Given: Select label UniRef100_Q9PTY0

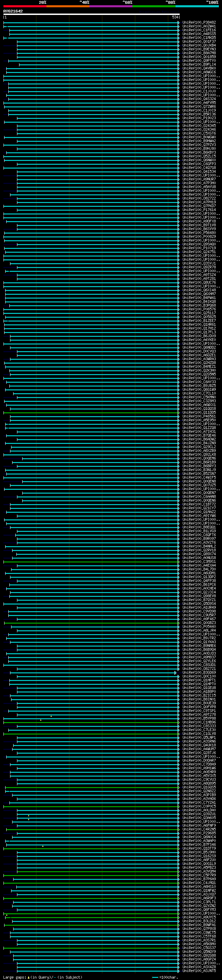Looking at the screenshot, I should click(199, 60).
